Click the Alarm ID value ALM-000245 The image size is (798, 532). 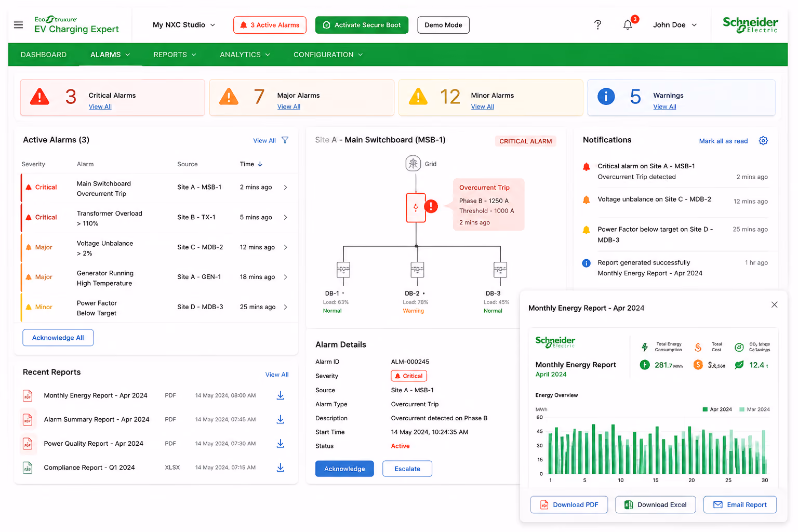click(x=410, y=362)
